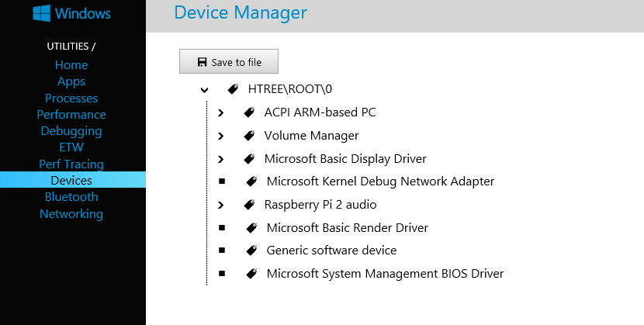Click the tag icon beside Volume Manager

pos(249,136)
